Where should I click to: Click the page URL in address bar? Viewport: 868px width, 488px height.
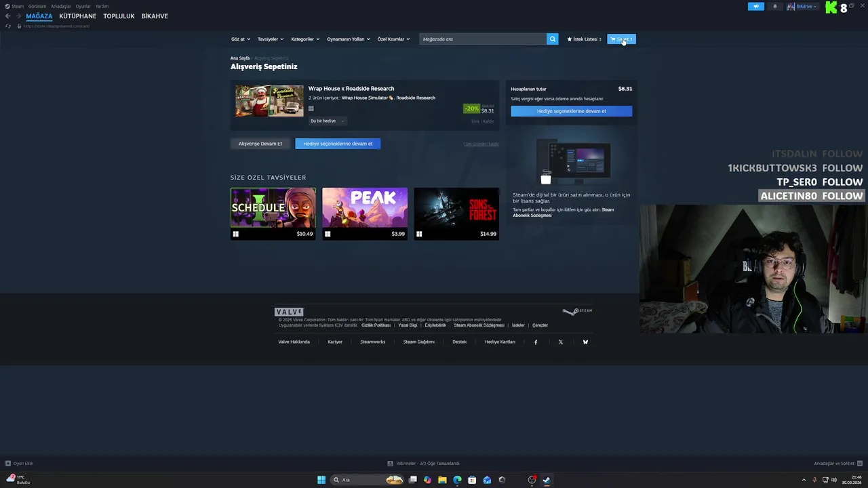pyautogui.click(x=57, y=26)
